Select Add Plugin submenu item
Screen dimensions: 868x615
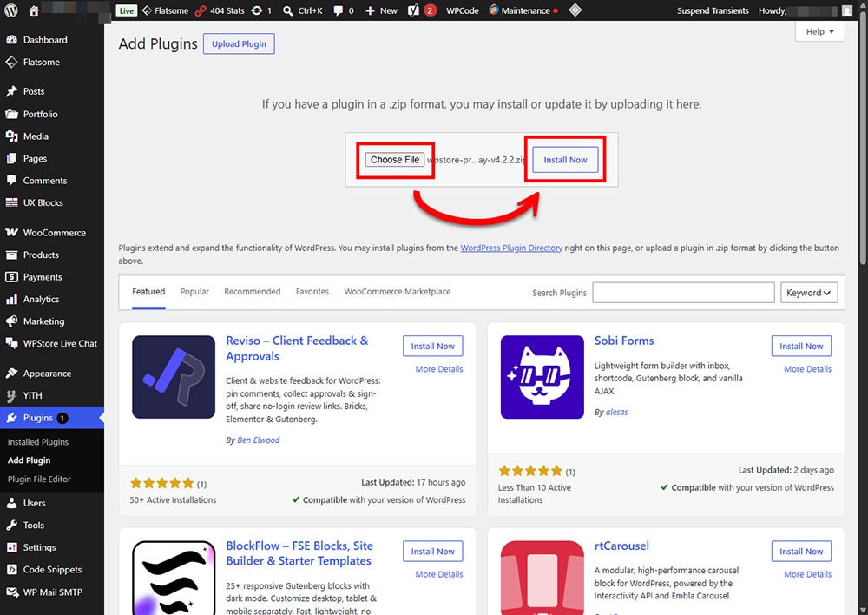tap(29, 460)
